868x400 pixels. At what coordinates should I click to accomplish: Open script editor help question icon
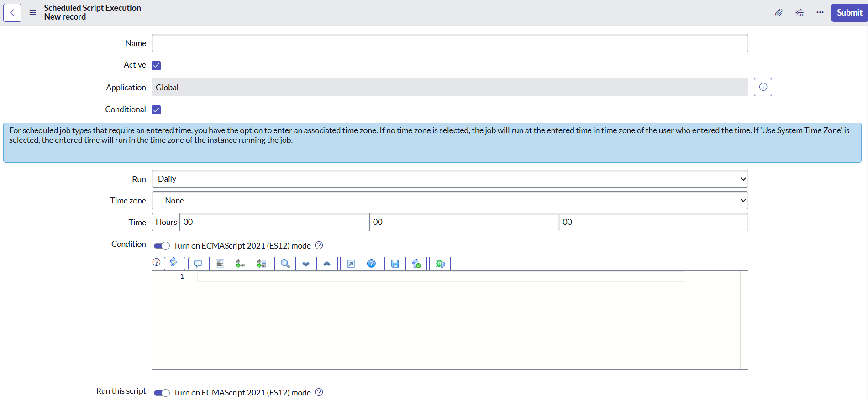(156, 262)
